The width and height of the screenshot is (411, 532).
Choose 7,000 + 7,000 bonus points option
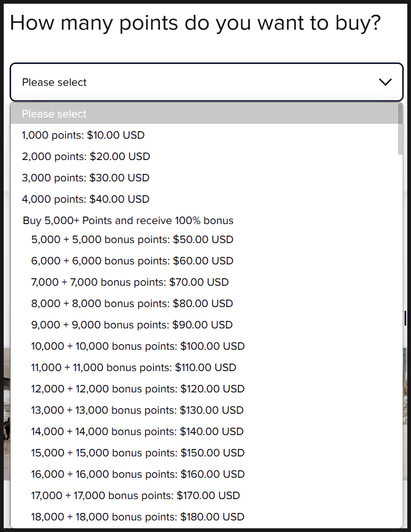coord(130,282)
